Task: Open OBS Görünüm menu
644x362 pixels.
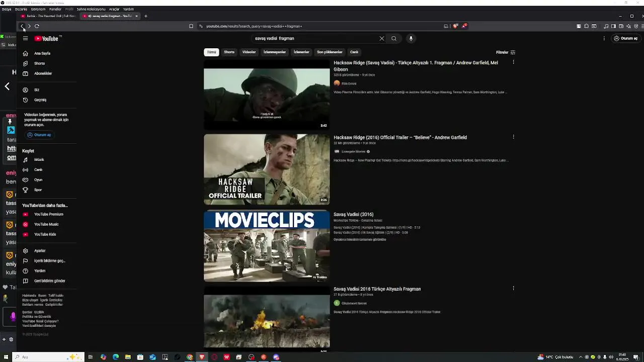Action: (x=38, y=9)
